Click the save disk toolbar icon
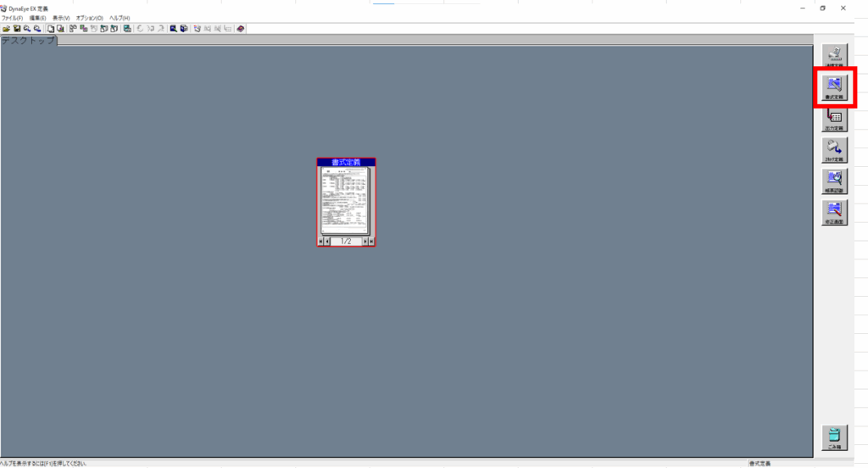 [x=16, y=28]
